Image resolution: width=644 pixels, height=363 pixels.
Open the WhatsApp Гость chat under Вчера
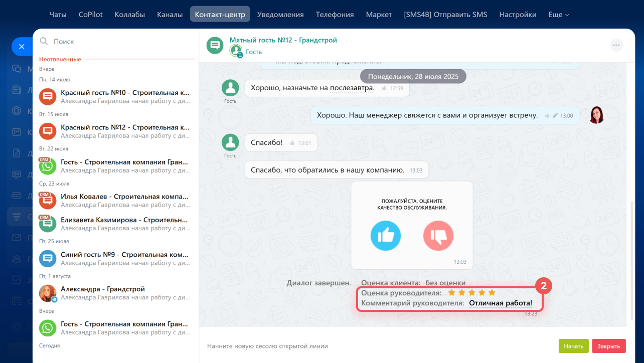click(116, 328)
